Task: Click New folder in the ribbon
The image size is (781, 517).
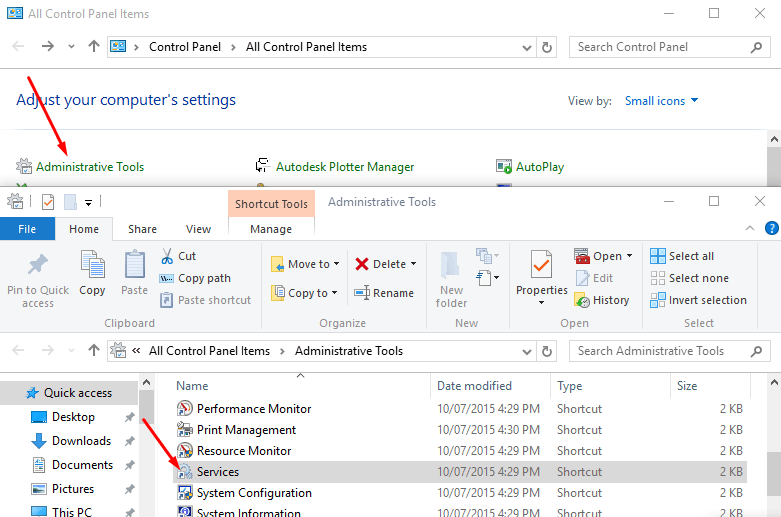Action: click(x=451, y=280)
